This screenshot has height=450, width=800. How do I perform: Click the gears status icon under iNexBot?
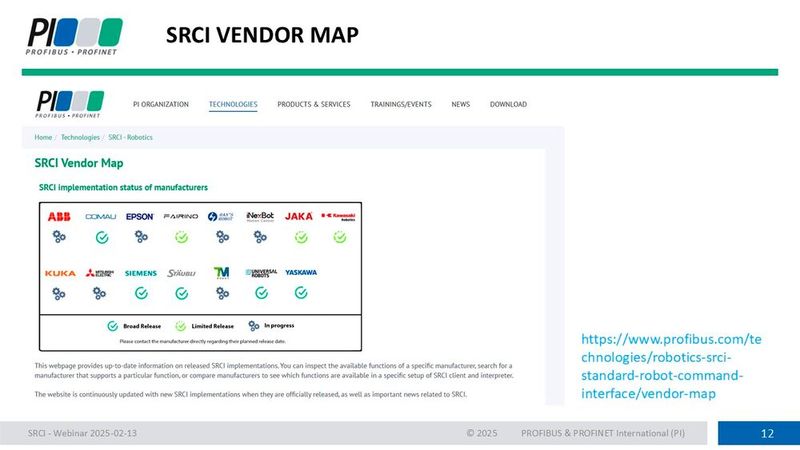260,237
